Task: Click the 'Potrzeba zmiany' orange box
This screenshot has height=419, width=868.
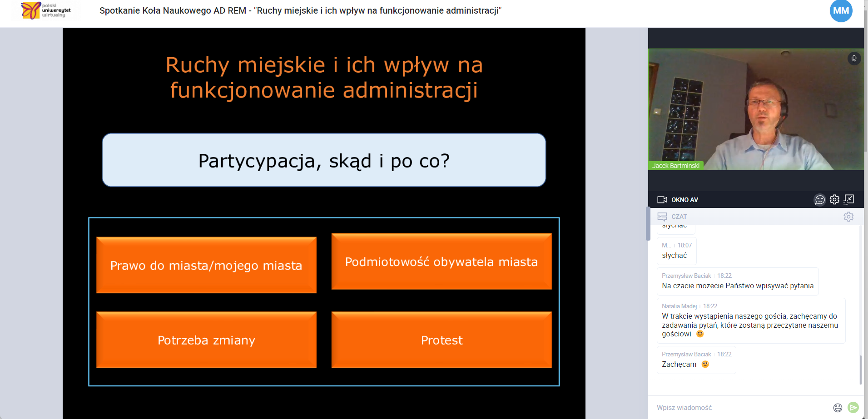Action: 206,340
